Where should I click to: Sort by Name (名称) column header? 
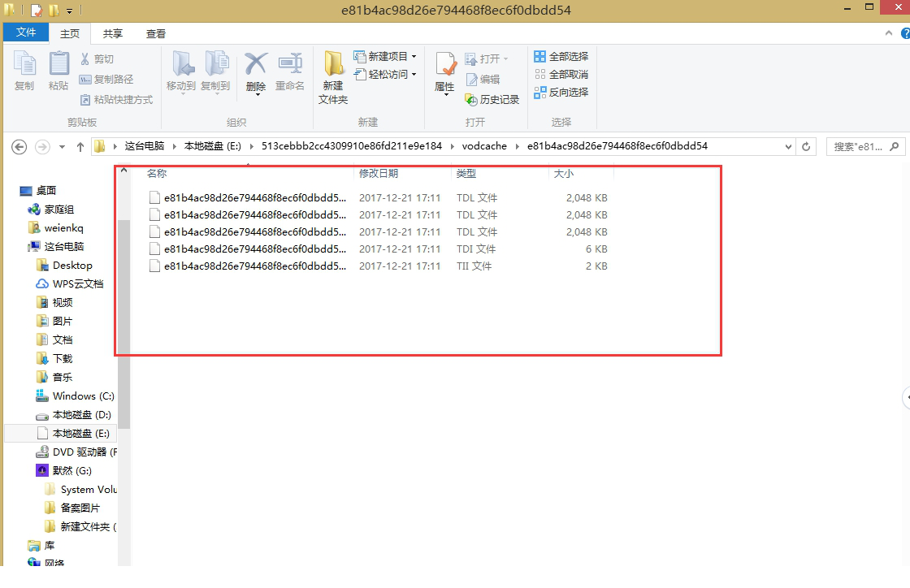[x=157, y=173]
